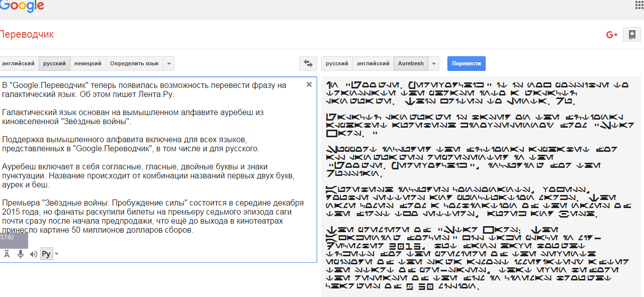Select немецкий as source language

pos(88,64)
